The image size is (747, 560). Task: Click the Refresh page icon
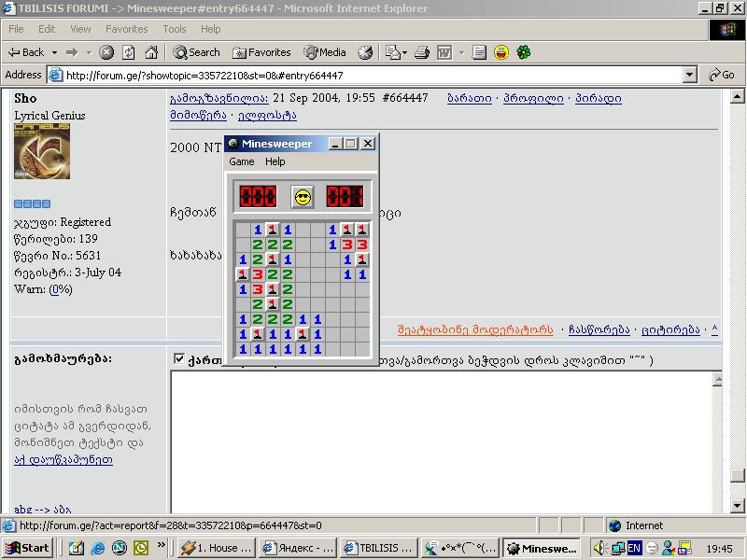tap(129, 52)
